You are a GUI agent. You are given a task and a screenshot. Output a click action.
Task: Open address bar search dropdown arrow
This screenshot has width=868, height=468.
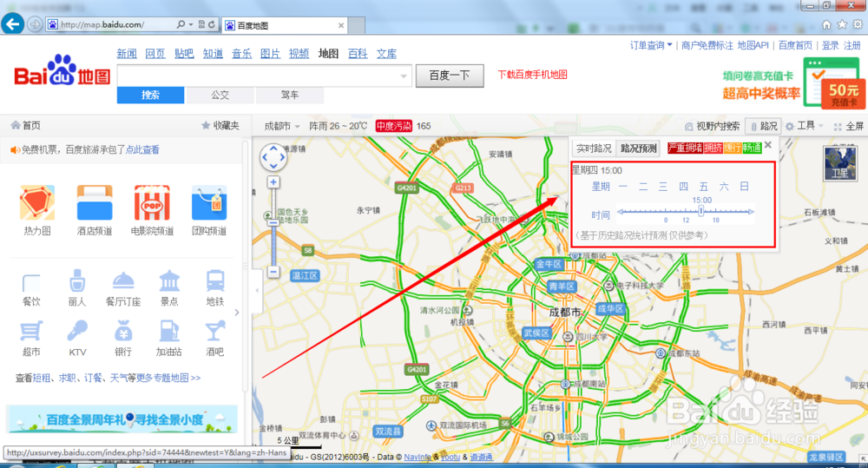coord(191,24)
